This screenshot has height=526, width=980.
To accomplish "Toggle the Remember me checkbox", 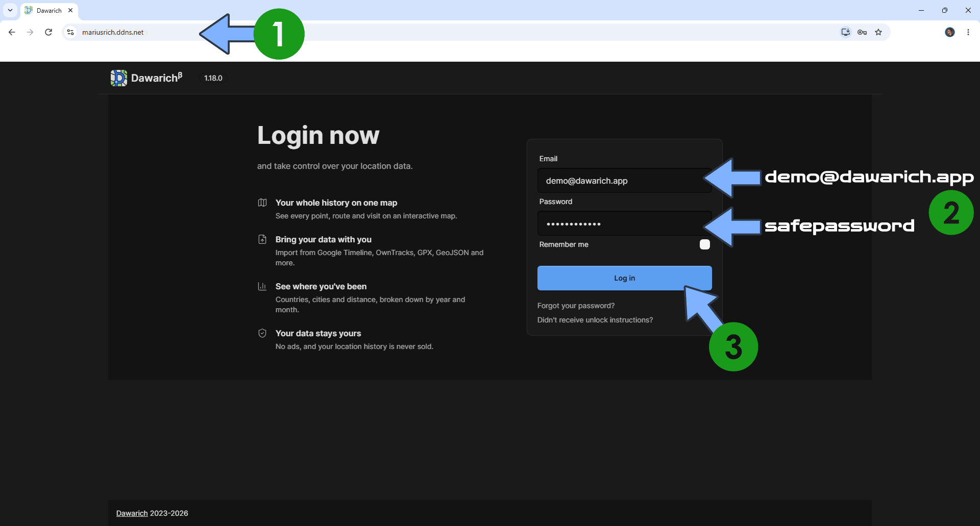I will pos(705,244).
